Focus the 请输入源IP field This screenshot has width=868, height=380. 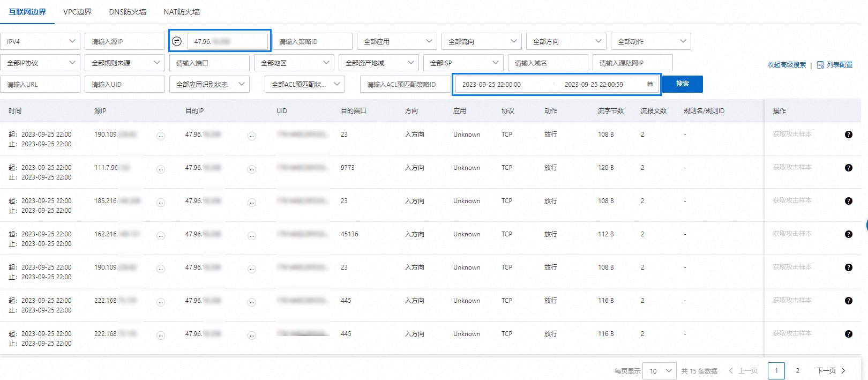point(125,41)
